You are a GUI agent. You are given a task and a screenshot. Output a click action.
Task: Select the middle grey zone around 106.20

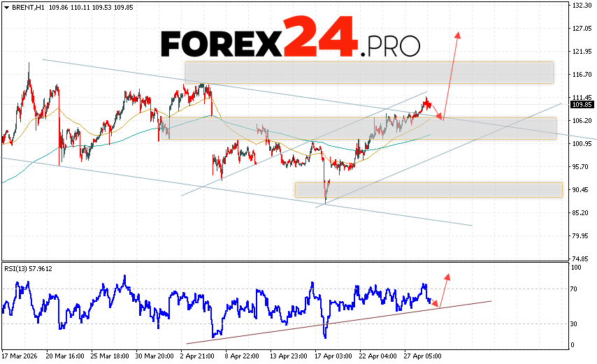361,128
